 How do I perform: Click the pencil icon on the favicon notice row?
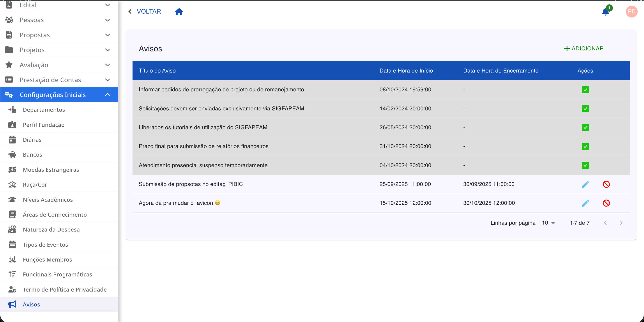pyautogui.click(x=585, y=203)
